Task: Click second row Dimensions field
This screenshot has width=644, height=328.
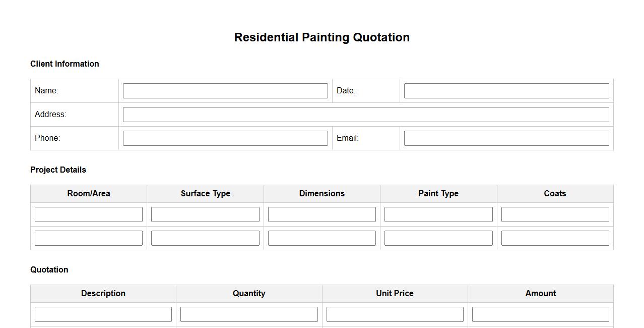Action: coord(322,238)
